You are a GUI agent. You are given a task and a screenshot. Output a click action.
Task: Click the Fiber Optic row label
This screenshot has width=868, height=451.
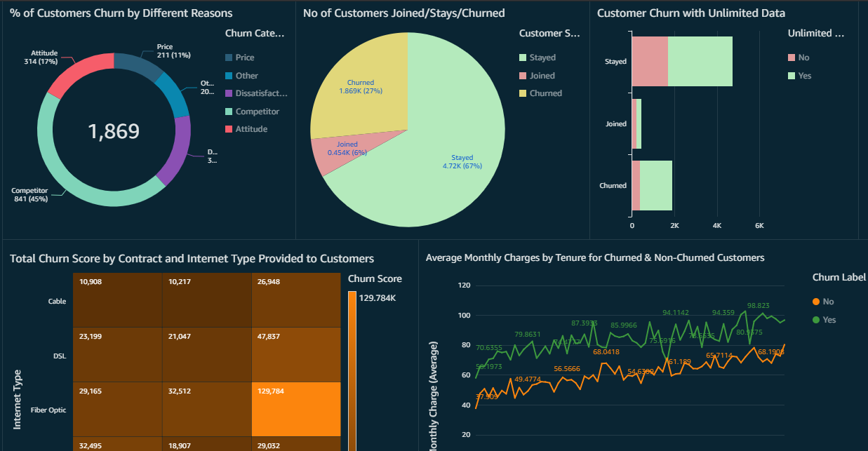[x=48, y=410]
